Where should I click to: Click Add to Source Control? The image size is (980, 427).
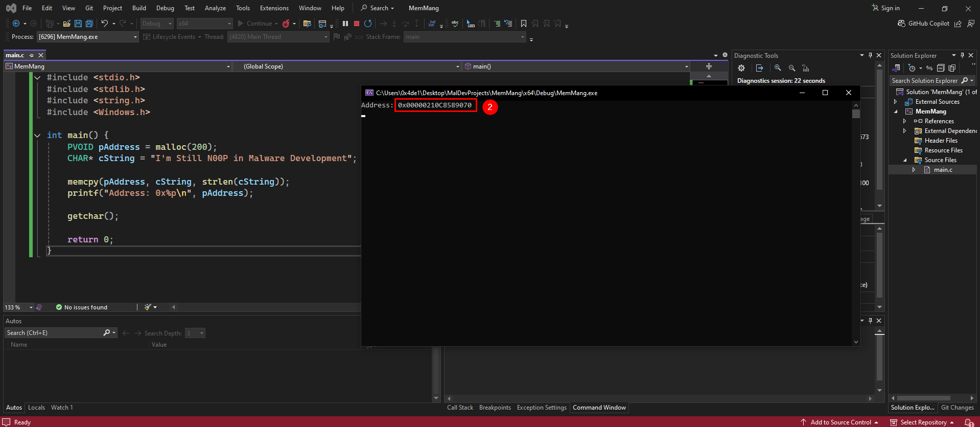tap(839, 422)
